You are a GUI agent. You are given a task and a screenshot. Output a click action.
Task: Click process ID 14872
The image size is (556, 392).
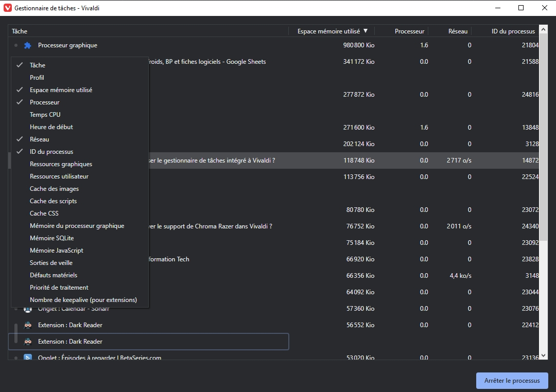pos(530,161)
